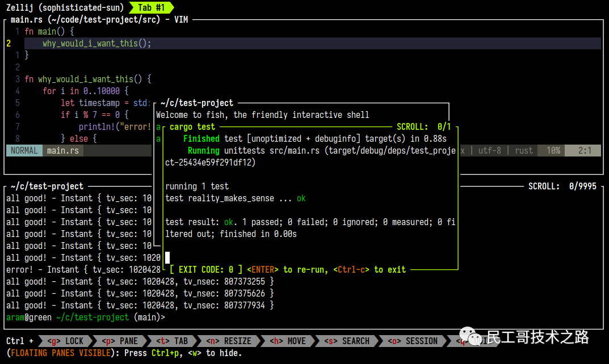Image resolution: width=609 pixels, height=364 pixels.
Task: Click SCROLL: 0/1 indicator on cargo test pane
Action: pyautogui.click(x=424, y=127)
